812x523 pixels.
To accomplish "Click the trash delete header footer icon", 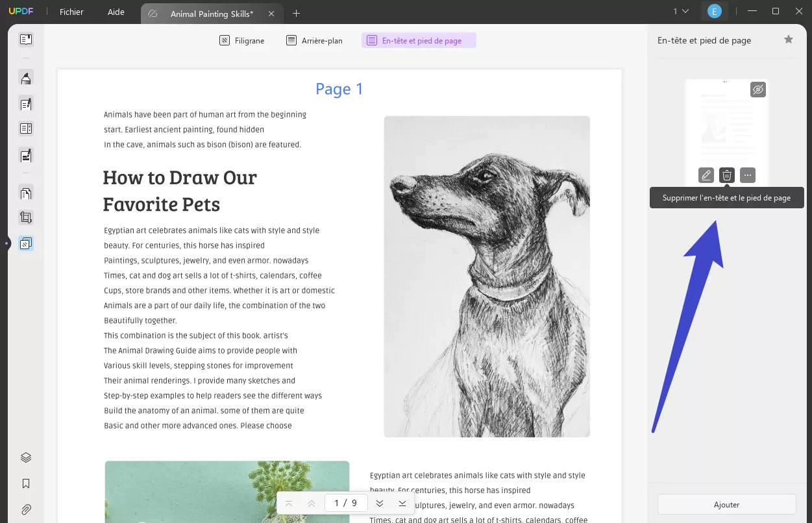I will [727, 175].
